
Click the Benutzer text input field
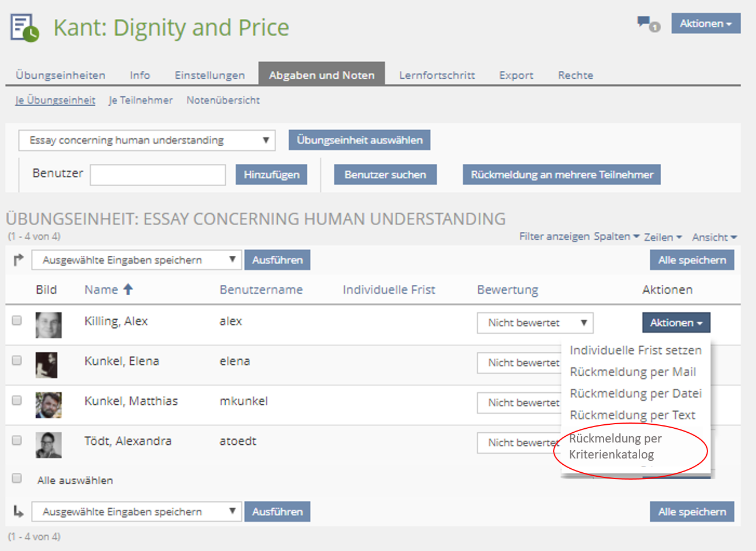(x=158, y=175)
